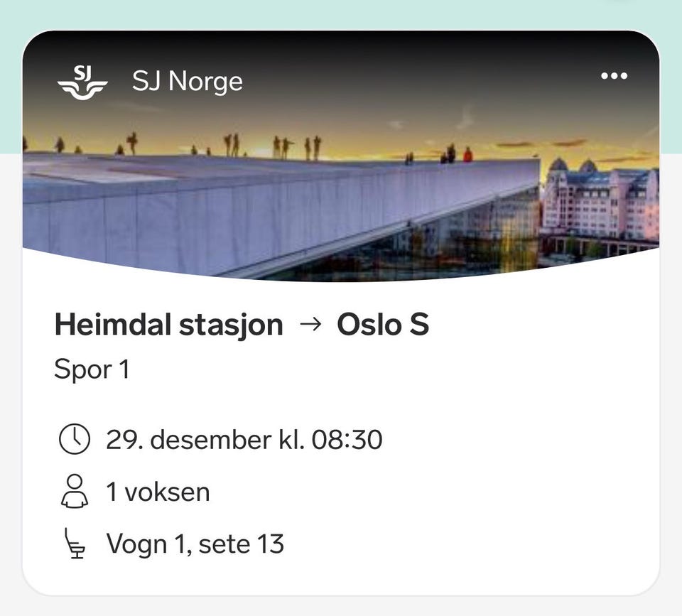Tap the Spor 1 track label
The height and width of the screenshot is (616, 682).
[x=92, y=369]
